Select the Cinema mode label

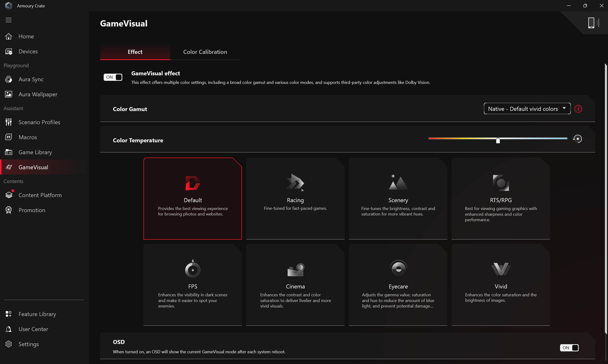[295, 287]
